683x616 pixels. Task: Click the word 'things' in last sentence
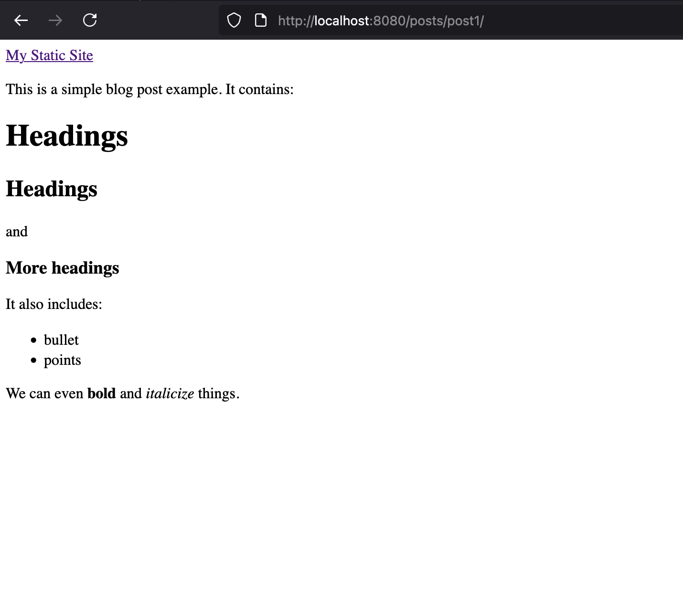(216, 393)
